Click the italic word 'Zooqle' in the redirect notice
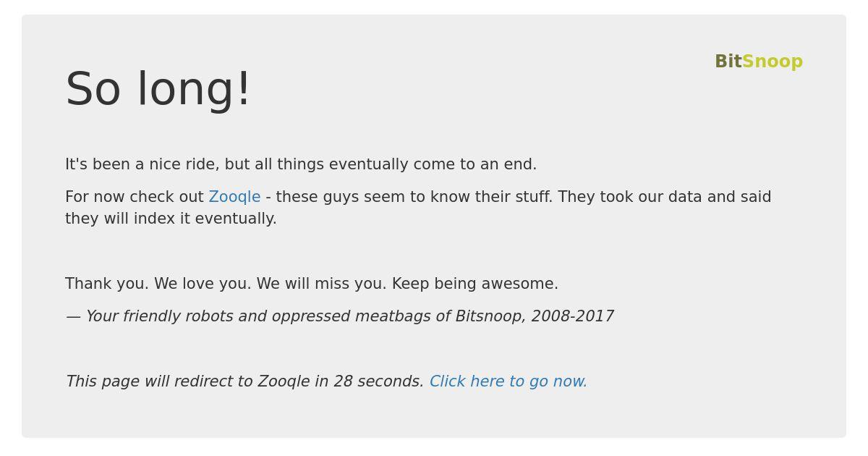This screenshot has width=868, height=456. click(284, 381)
